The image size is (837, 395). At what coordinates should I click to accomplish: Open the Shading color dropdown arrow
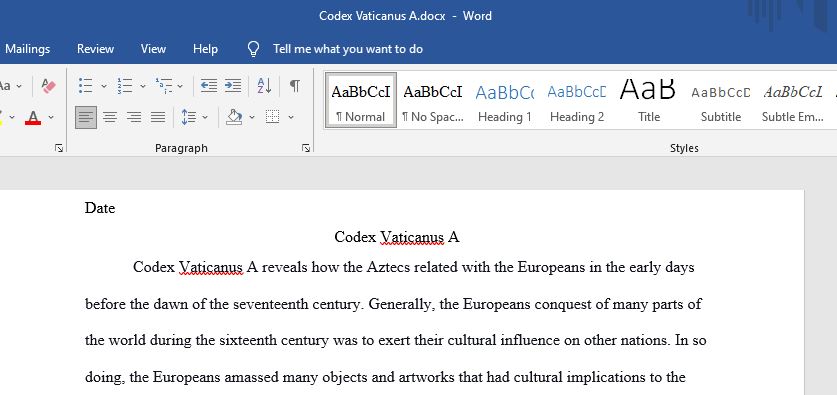pos(252,117)
